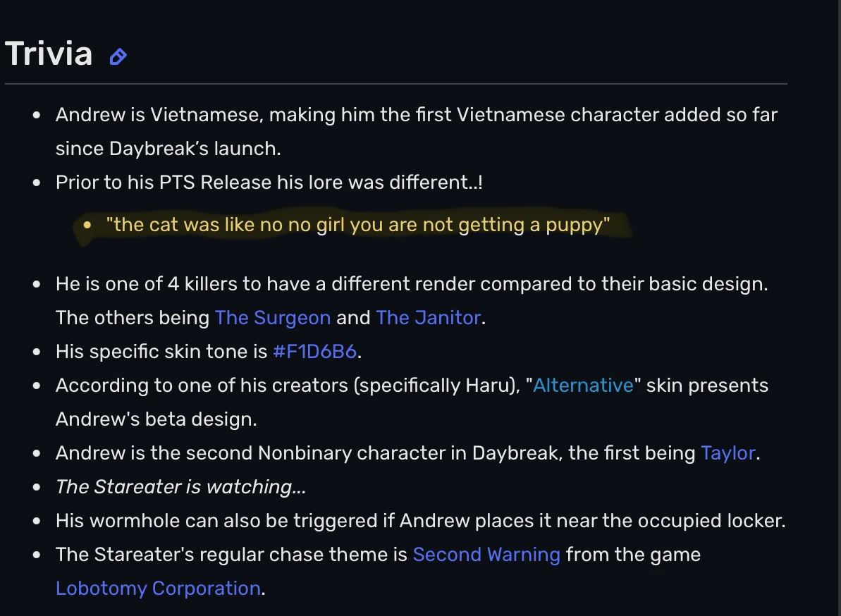The image size is (841, 616).
Task: Click the bullet about four killers' renders
Action: [352, 284]
